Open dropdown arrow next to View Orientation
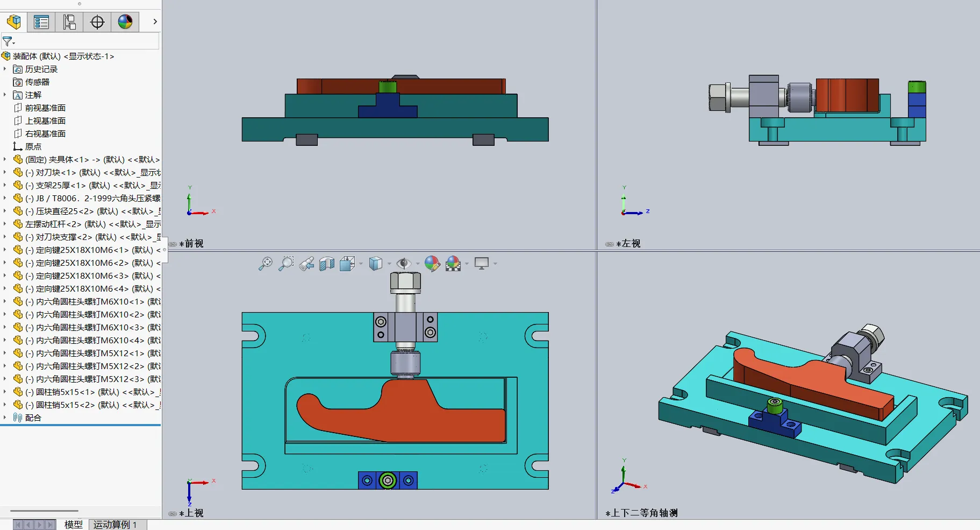This screenshot has width=980, height=530. point(361,264)
